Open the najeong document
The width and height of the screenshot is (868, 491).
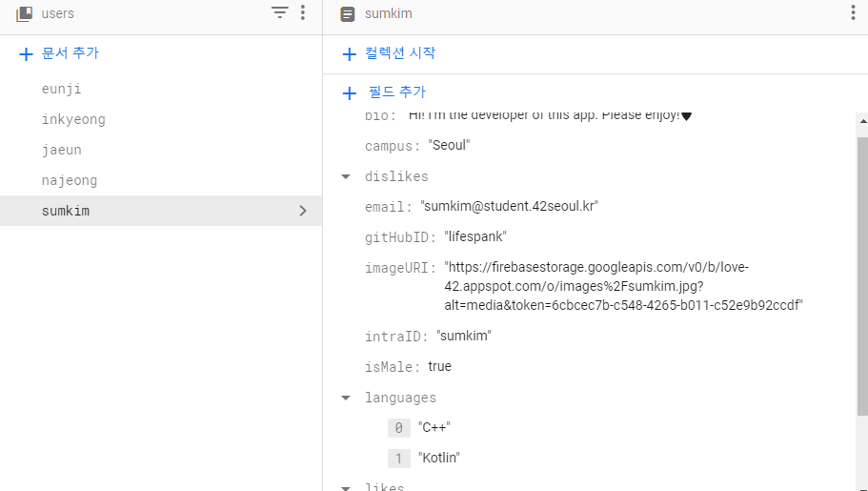[70, 180]
